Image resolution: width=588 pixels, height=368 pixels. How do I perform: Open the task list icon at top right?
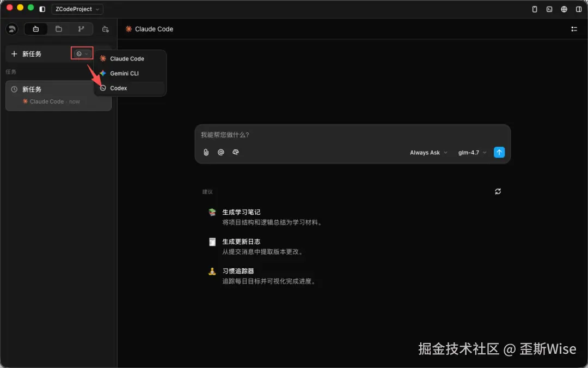pos(574,29)
